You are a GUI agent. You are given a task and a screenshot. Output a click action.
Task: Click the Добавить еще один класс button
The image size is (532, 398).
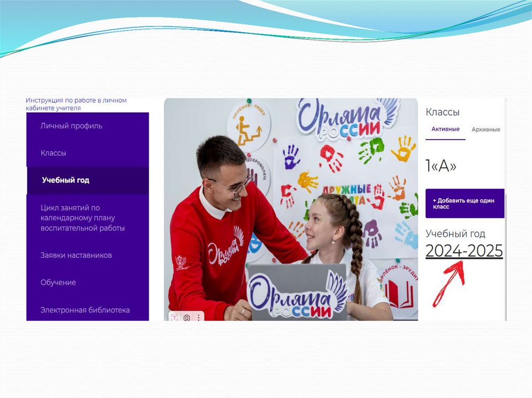point(465,203)
